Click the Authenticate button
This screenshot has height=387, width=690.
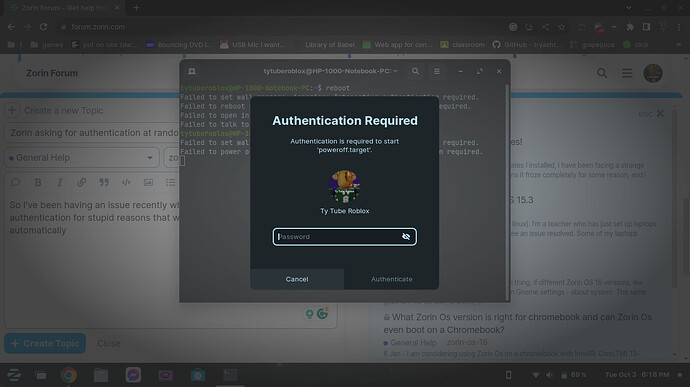[392, 279]
